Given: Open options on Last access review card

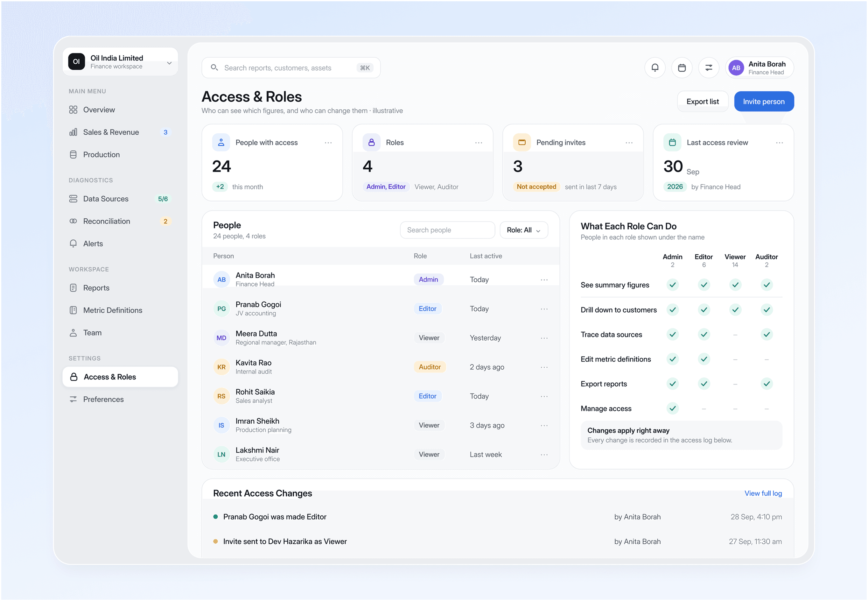Looking at the screenshot, I should 779,143.
